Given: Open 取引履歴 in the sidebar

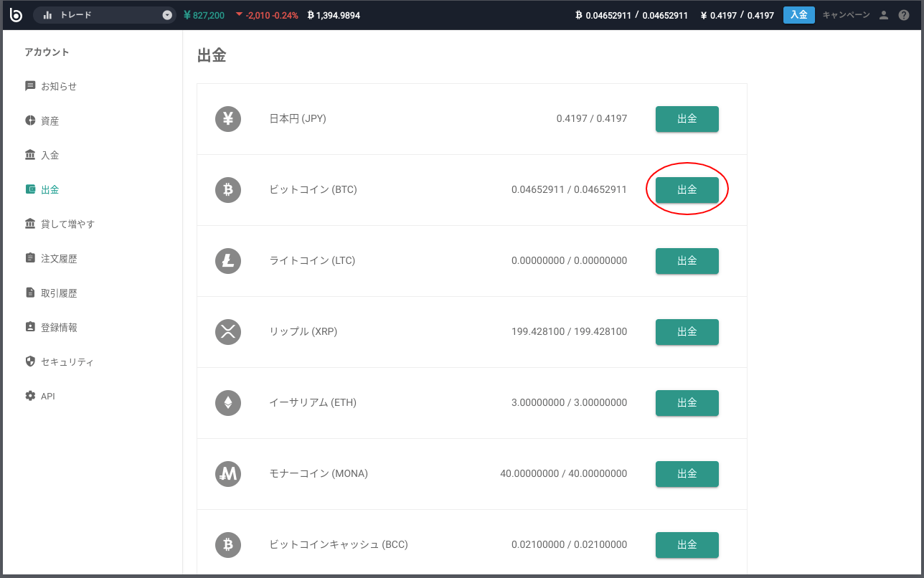Looking at the screenshot, I should (x=59, y=293).
